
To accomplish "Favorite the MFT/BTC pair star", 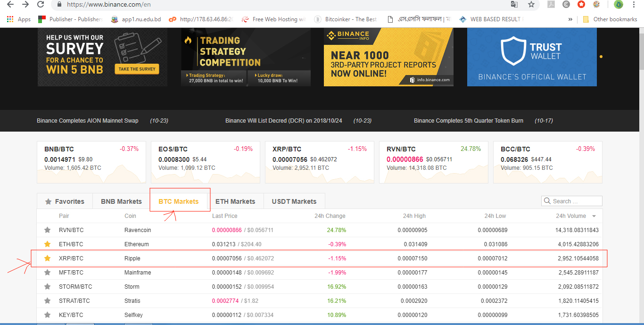I will click(x=47, y=273).
